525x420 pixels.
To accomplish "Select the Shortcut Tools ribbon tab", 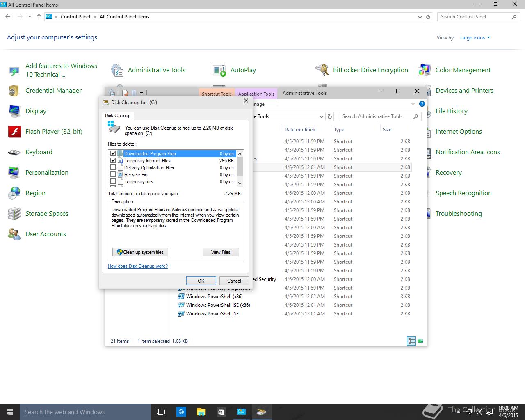I will point(217,94).
